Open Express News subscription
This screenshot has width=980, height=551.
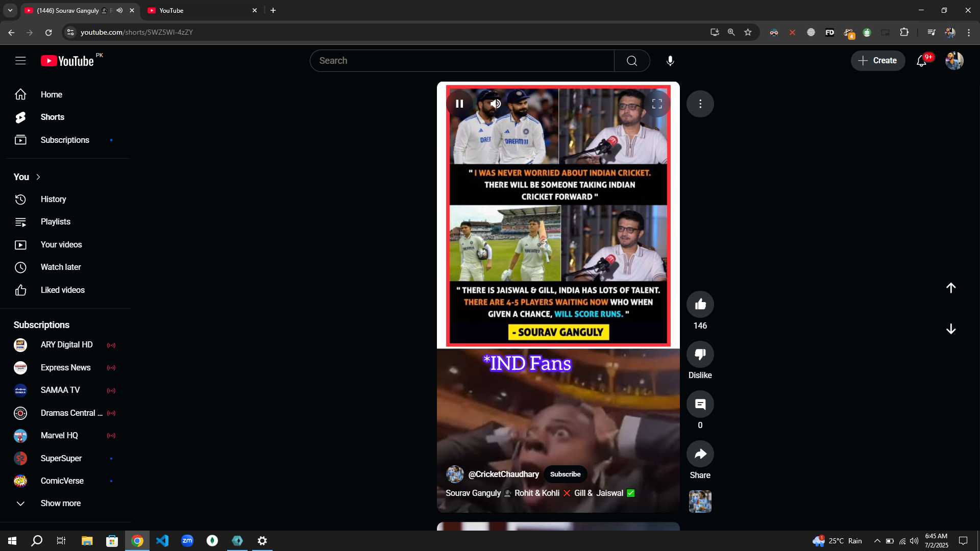point(65,367)
